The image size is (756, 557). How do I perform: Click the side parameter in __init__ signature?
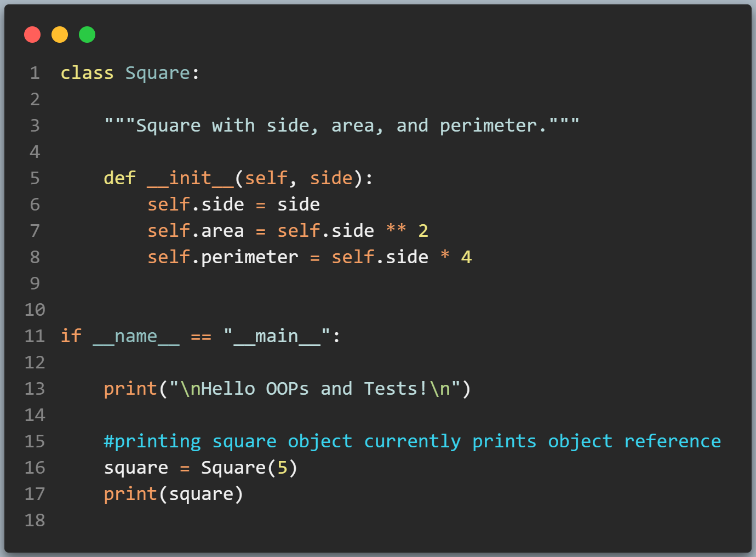(331, 178)
